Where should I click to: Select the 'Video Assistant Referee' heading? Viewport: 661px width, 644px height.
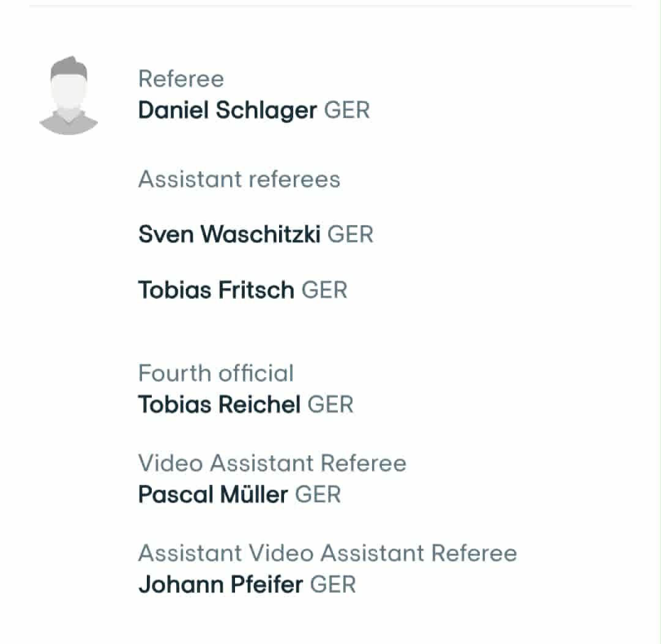(272, 463)
